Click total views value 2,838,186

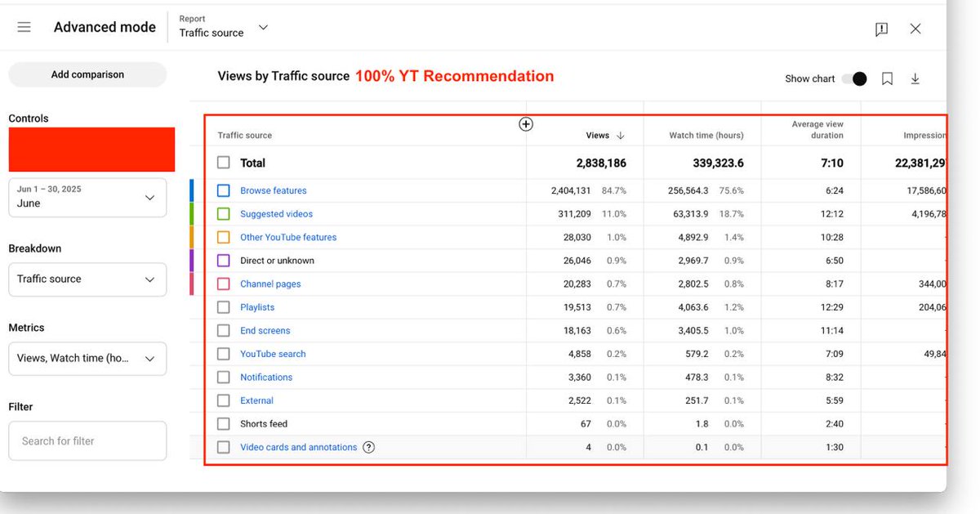601,163
